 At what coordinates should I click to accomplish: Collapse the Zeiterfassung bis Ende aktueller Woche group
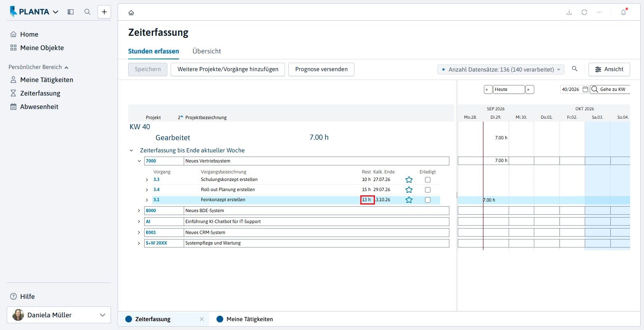pos(132,150)
